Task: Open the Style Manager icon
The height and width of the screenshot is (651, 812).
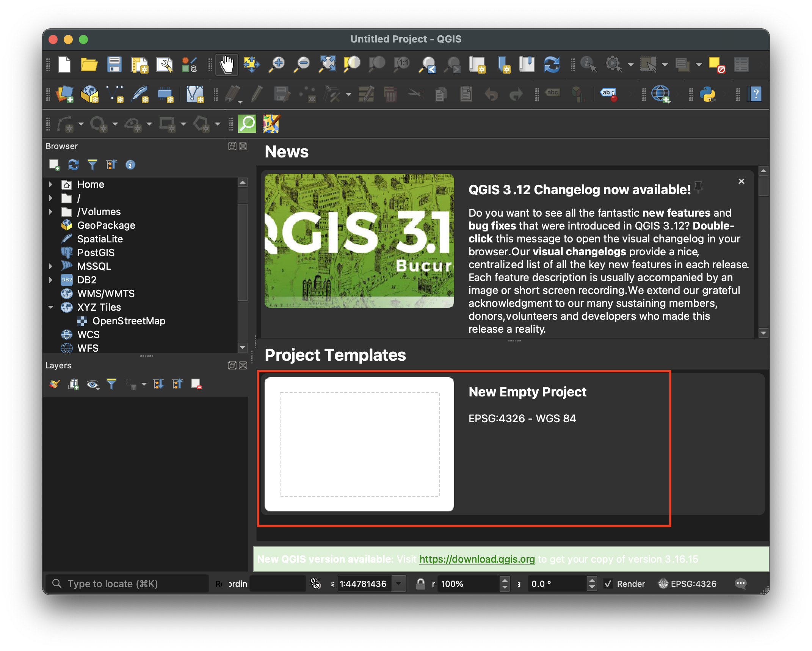Action: pos(189,65)
